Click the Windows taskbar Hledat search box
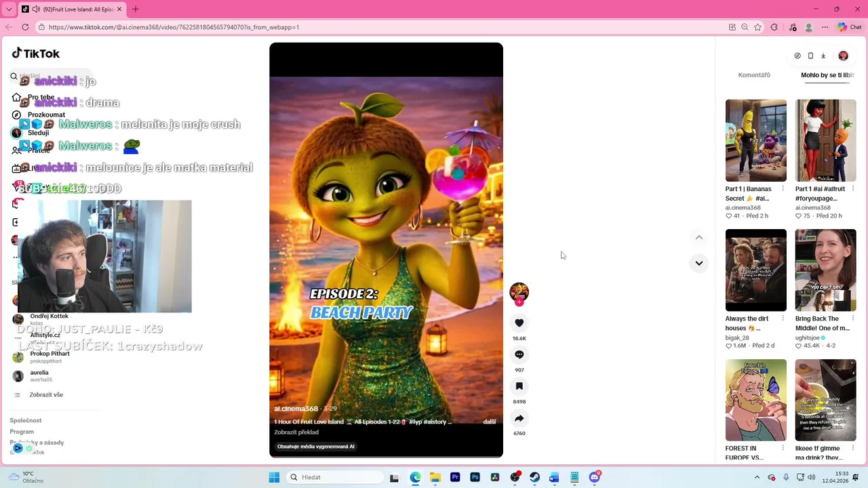Image resolution: width=868 pixels, height=488 pixels. pos(335,477)
